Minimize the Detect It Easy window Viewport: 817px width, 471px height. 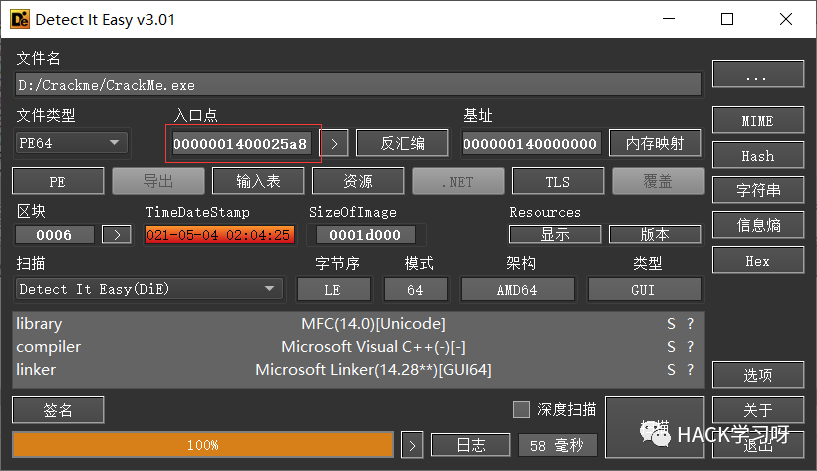point(669,19)
